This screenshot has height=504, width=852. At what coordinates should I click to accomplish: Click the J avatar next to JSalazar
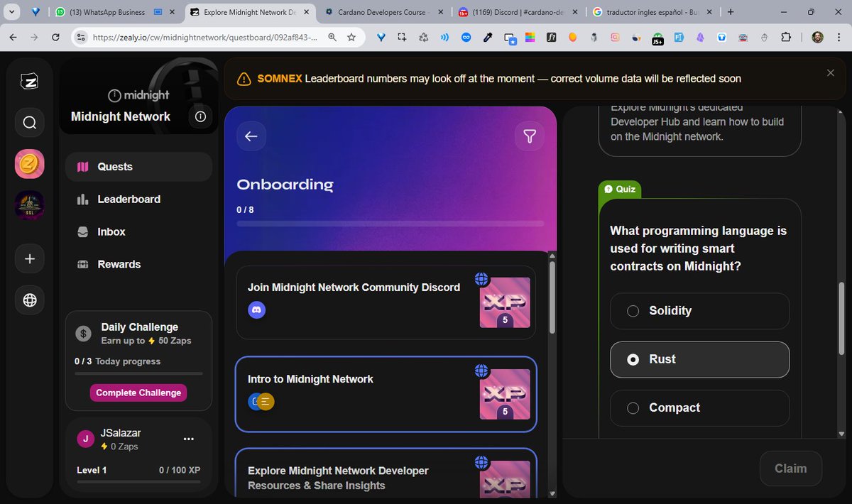click(86, 439)
